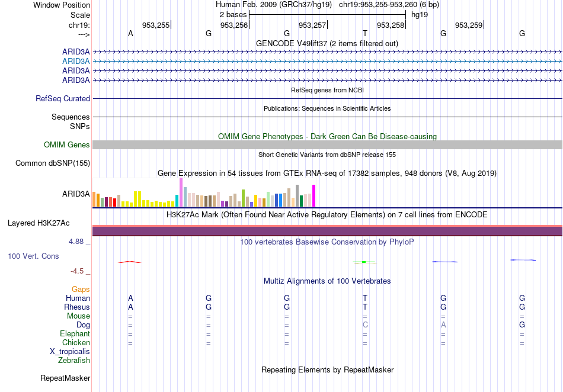
Task: Click the GENCODE V49lift37 track title
Action: pos(327,44)
